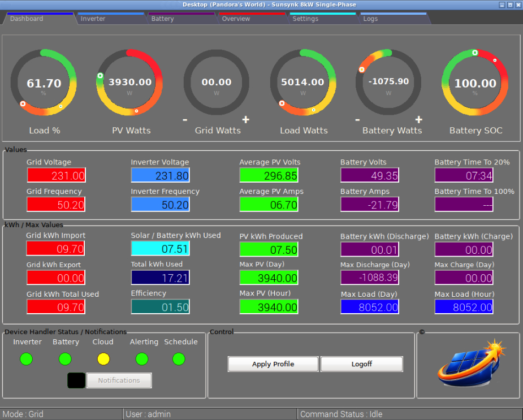Open the Notifications button
523x420 pixels.
point(119,380)
